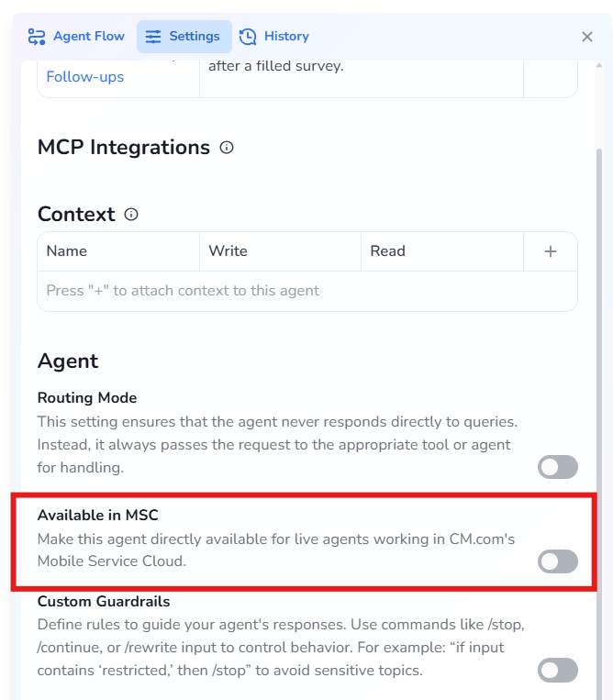The width and height of the screenshot is (613, 700).
Task: Turn on Available in MSC toggle
Action: (558, 561)
